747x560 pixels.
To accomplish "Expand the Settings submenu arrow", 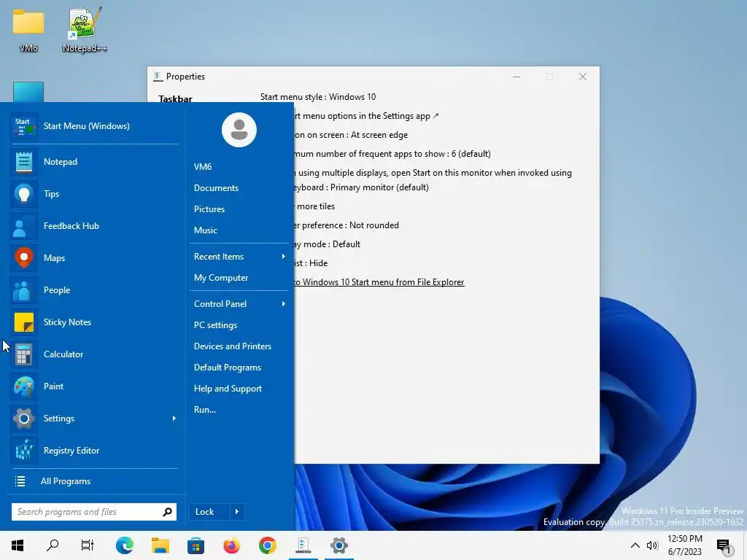I will click(x=174, y=419).
